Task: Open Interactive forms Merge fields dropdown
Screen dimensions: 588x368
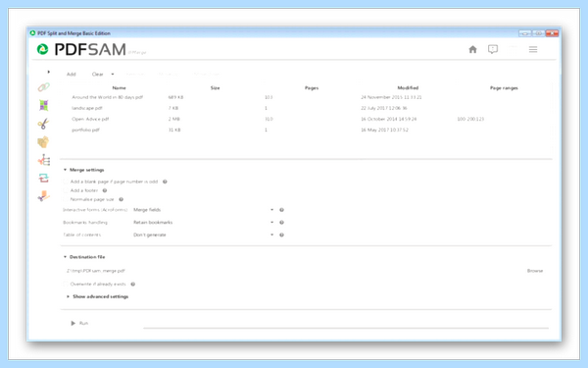Action: (203, 210)
